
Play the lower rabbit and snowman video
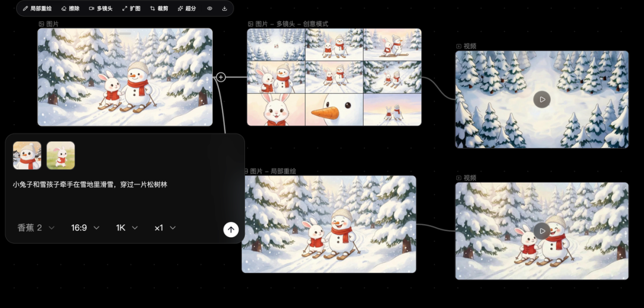[x=541, y=231]
